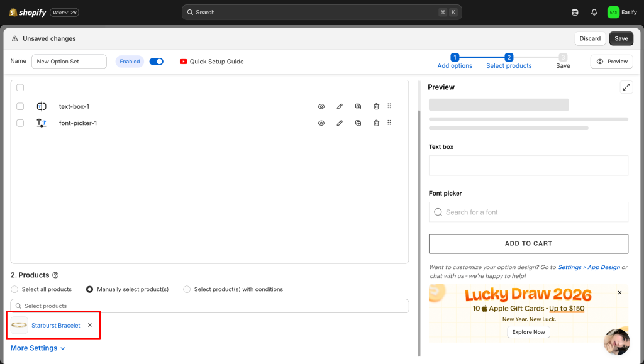Hide text-box-1 using the eye icon

tap(321, 106)
